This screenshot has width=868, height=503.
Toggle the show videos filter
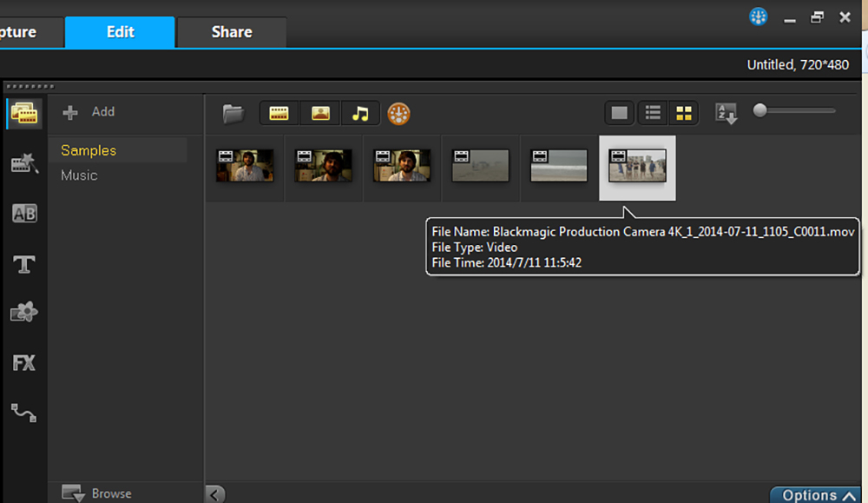click(x=279, y=114)
